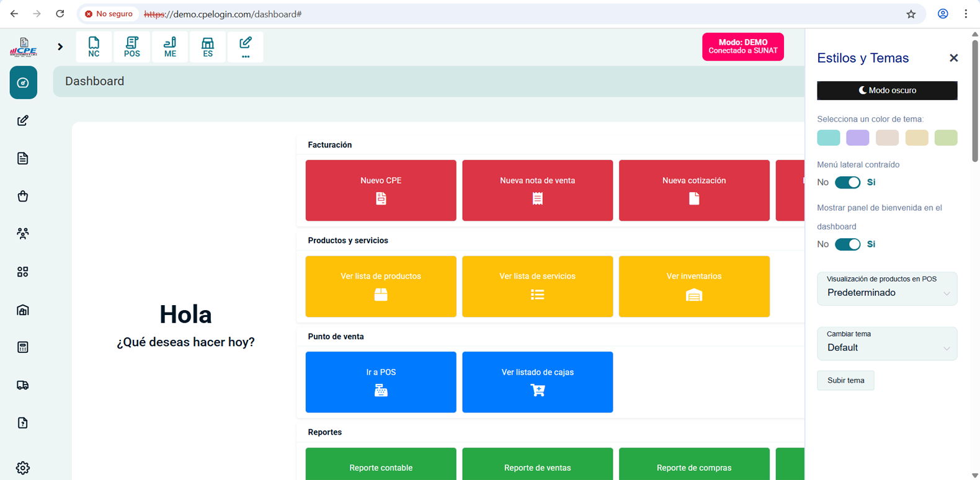Screen dimensions: 980x480
Task: Select the Ir a POS tile
Action: click(x=381, y=382)
